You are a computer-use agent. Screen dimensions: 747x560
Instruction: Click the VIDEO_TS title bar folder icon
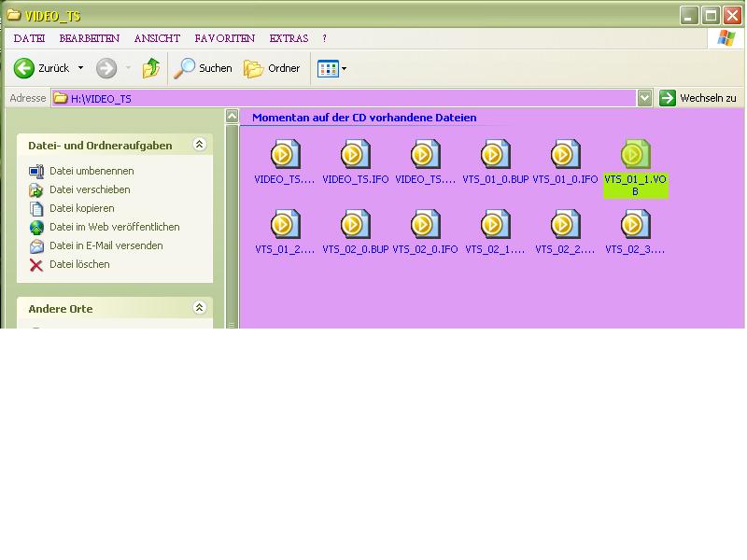click(14, 15)
